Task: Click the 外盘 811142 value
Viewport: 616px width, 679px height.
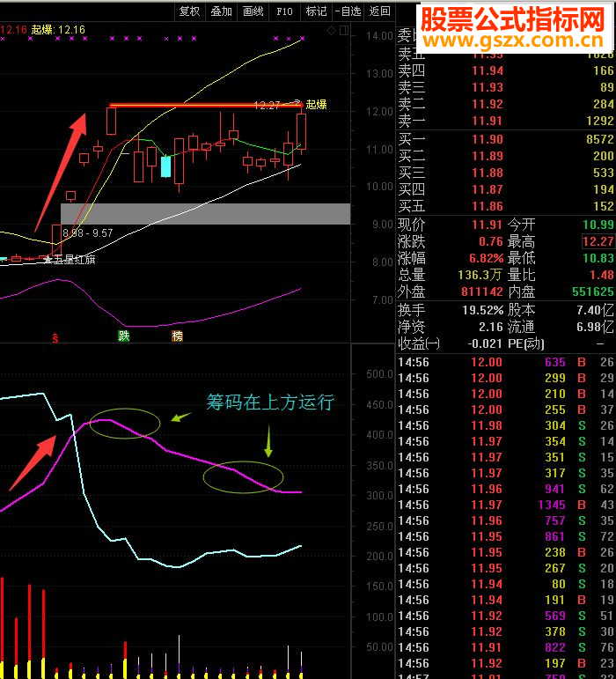Action: tap(482, 292)
